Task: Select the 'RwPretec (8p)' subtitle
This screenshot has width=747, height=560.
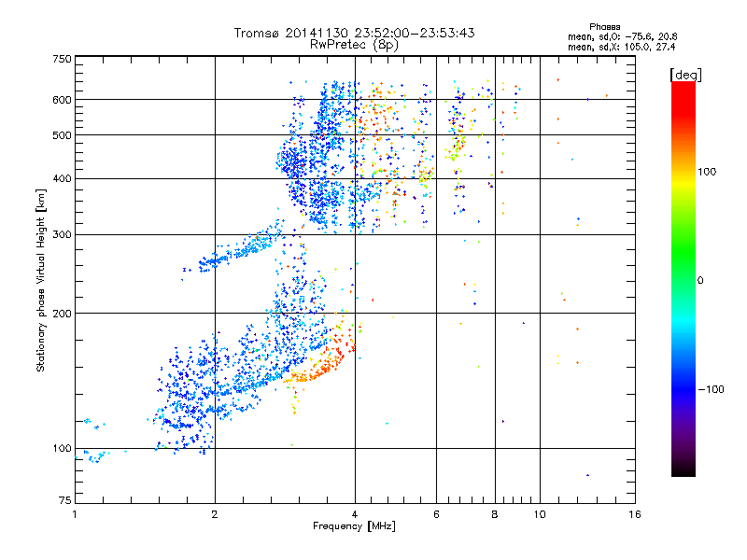Action: click(x=354, y=45)
